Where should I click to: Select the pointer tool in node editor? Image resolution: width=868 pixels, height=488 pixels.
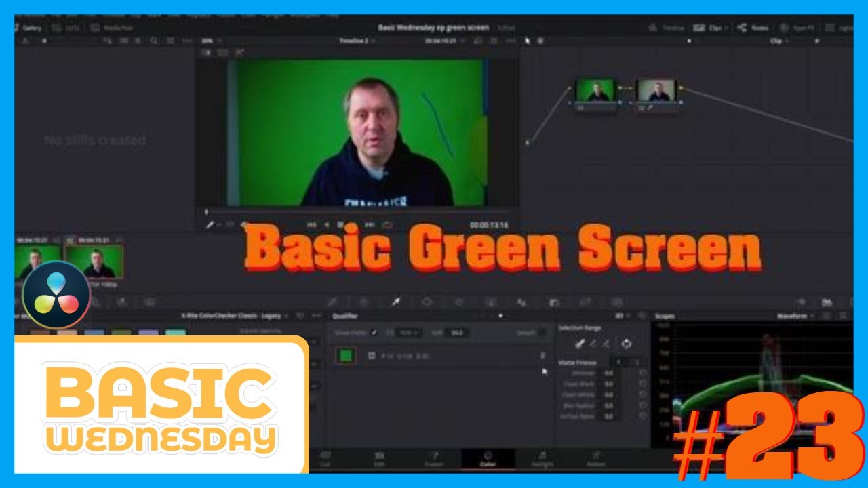[528, 41]
